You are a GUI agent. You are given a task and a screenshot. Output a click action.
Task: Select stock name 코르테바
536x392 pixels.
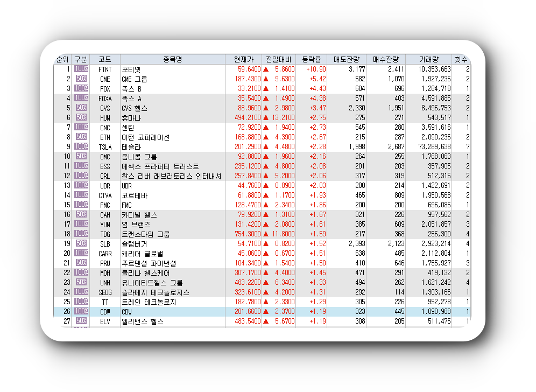pos(135,195)
